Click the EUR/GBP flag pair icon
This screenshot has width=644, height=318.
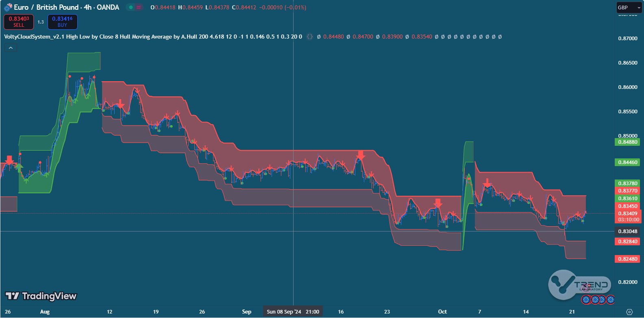pos(8,7)
